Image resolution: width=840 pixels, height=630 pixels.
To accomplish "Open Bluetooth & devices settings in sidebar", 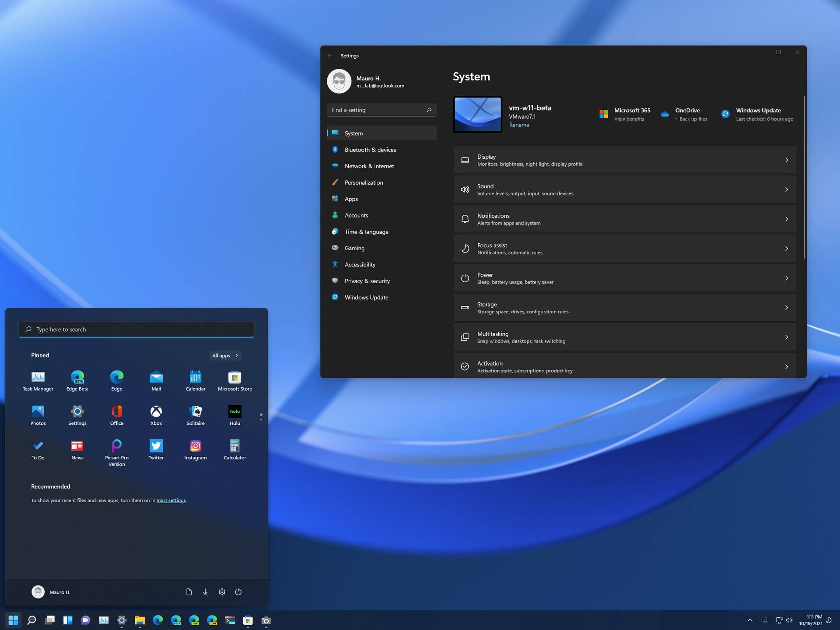I will tap(370, 149).
